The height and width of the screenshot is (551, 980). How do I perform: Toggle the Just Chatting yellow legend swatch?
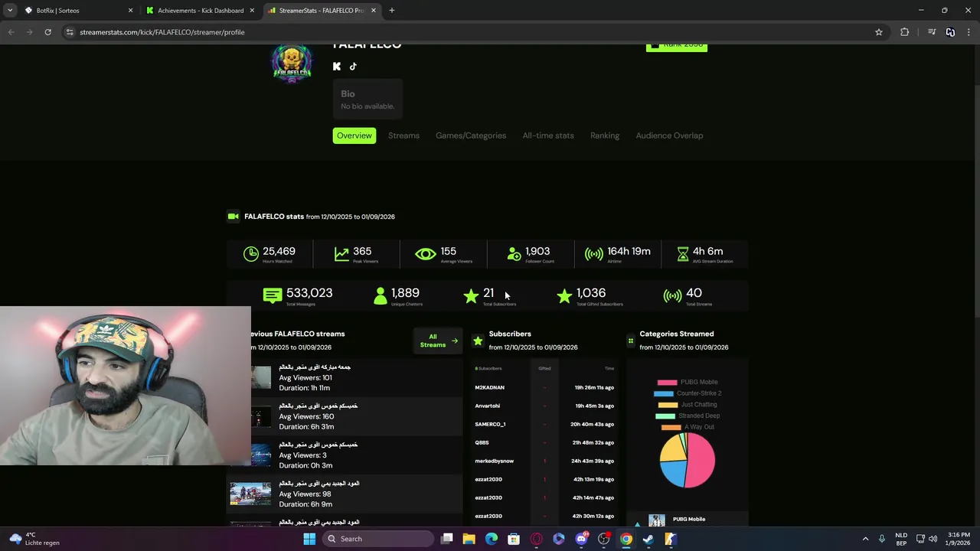pyautogui.click(x=668, y=405)
